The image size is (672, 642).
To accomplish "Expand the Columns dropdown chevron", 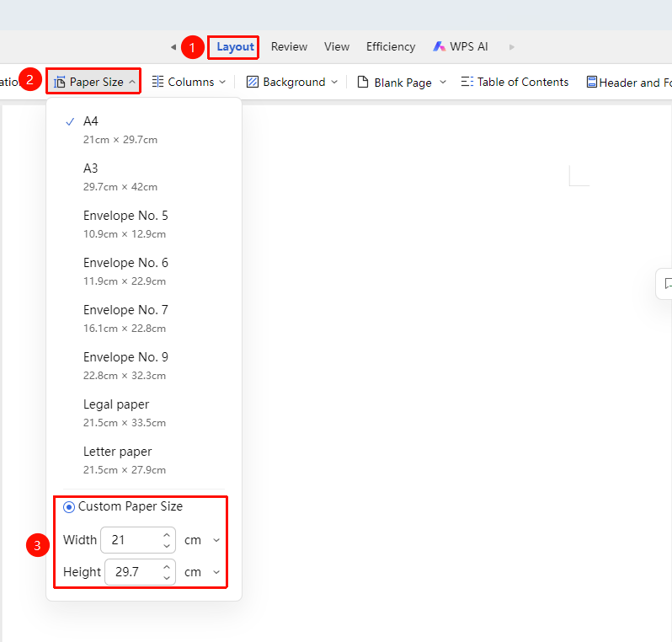I will click(222, 82).
